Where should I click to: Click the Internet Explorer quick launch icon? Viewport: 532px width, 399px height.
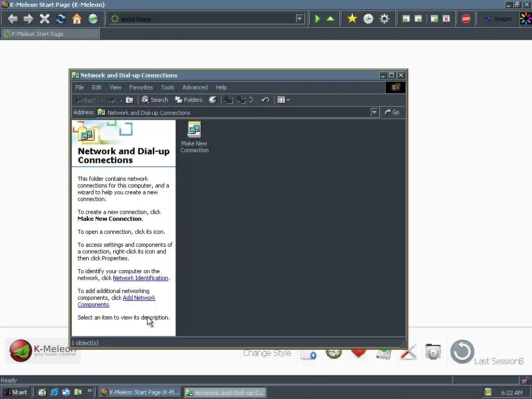(54, 392)
